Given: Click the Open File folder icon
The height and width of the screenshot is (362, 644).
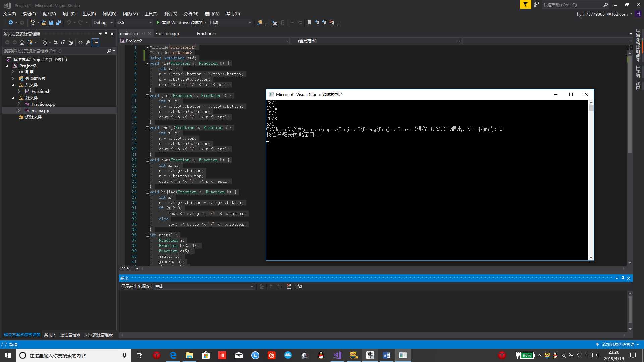Looking at the screenshot, I should [44, 23].
